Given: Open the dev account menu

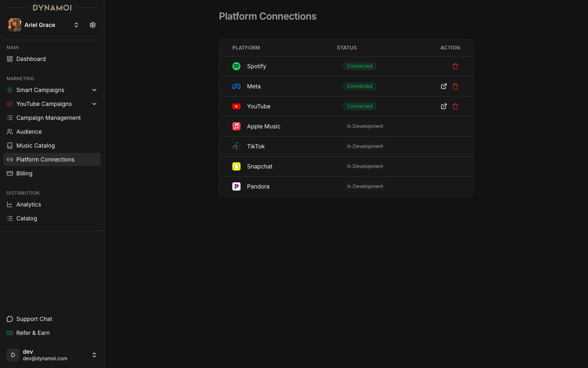Looking at the screenshot, I should (x=94, y=355).
